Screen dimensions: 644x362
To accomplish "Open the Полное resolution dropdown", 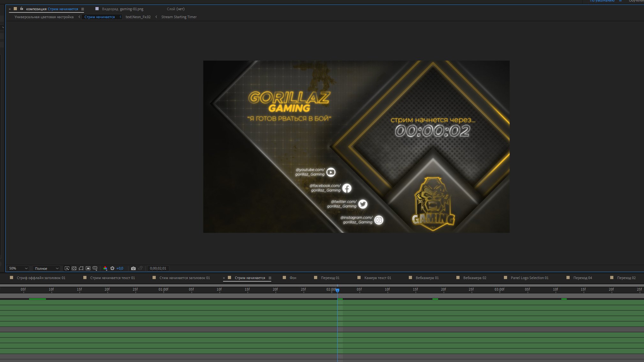I will point(47,269).
